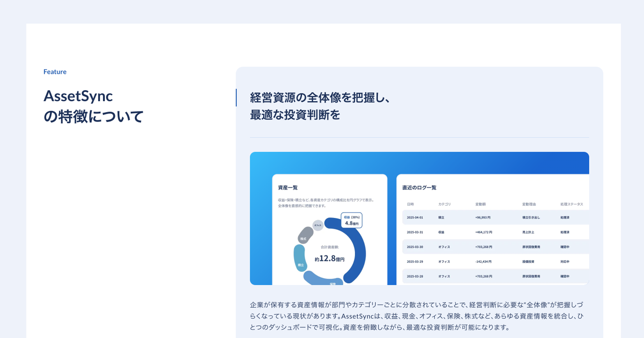Click 原状回復費用 in the 2025-03-30 row
Screen dimensions: 644x338
[x=531, y=247]
